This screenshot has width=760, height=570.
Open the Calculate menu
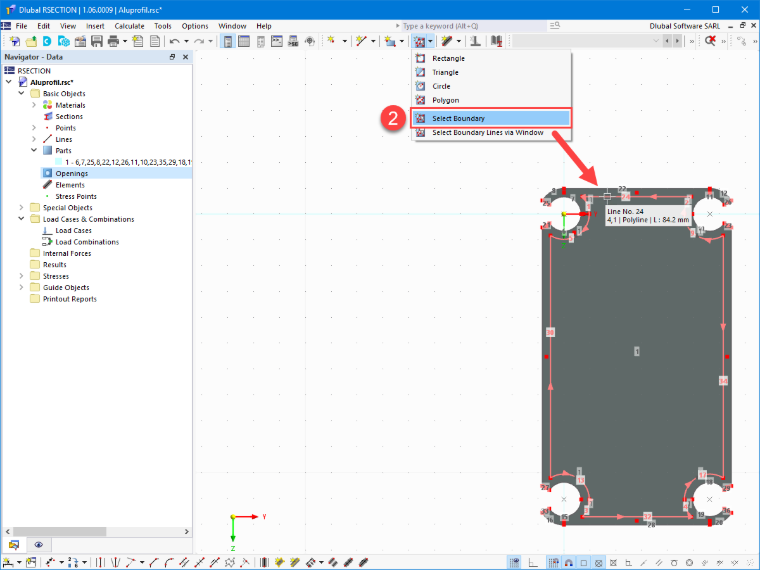pos(129,26)
